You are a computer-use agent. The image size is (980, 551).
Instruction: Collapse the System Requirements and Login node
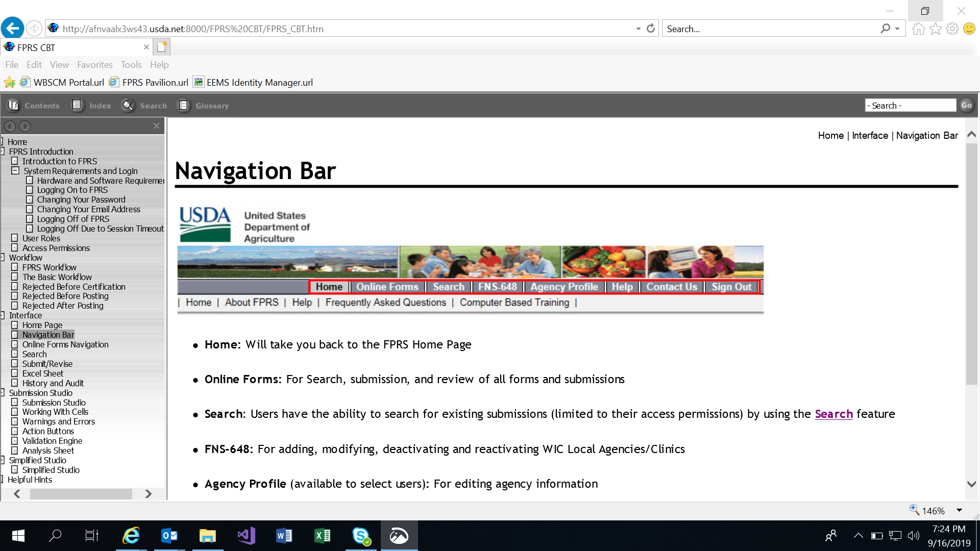click(15, 171)
